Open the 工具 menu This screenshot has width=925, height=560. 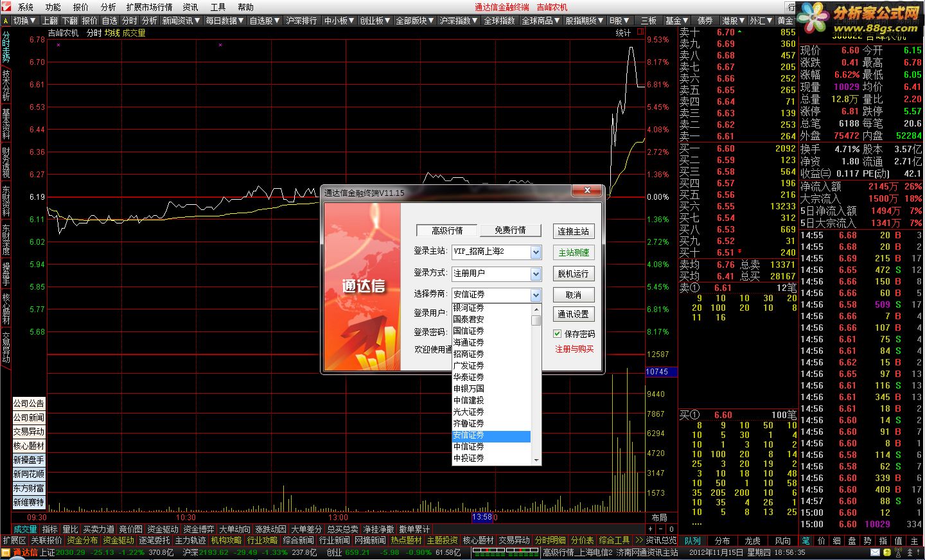coord(218,7)
